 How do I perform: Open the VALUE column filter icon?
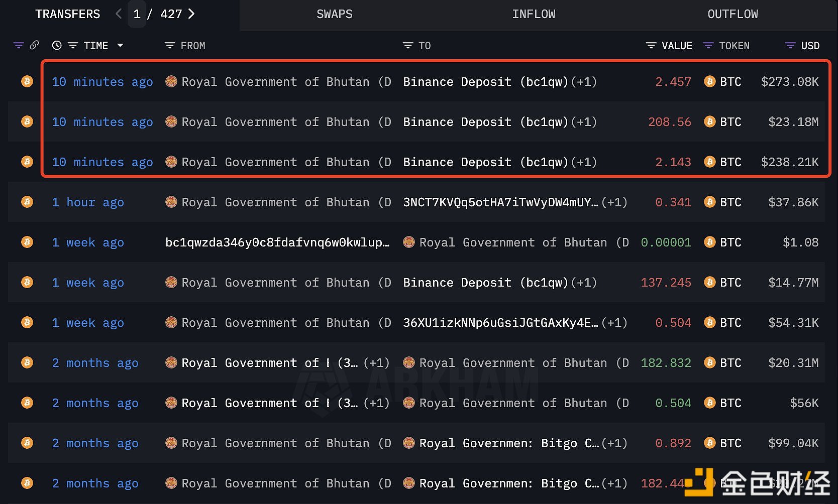tap(651, 46)
